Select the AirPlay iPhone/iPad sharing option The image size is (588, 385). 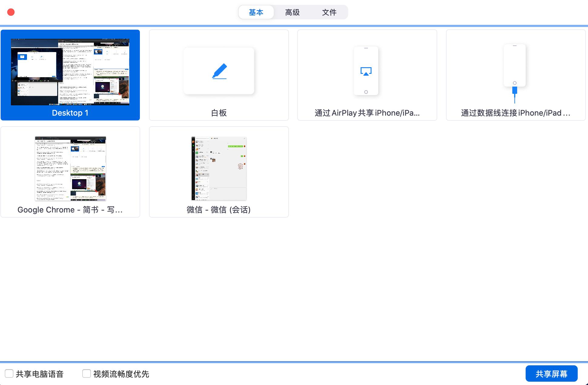coord(367,75)
